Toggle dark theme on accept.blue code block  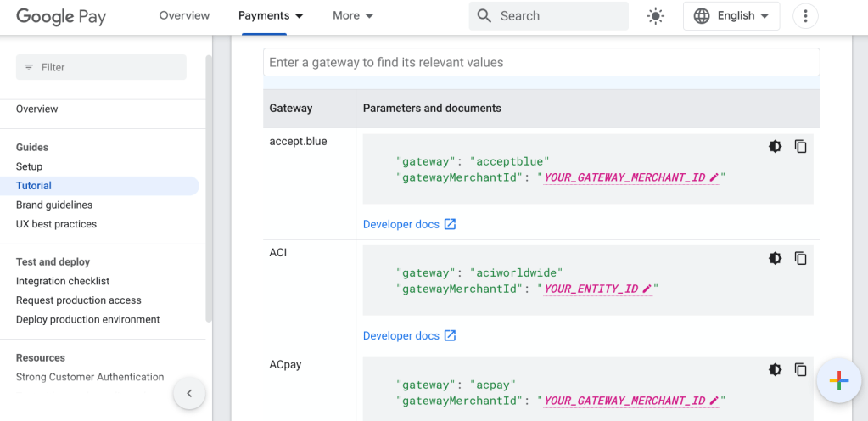pyautogui.click(x=775, y=146)
